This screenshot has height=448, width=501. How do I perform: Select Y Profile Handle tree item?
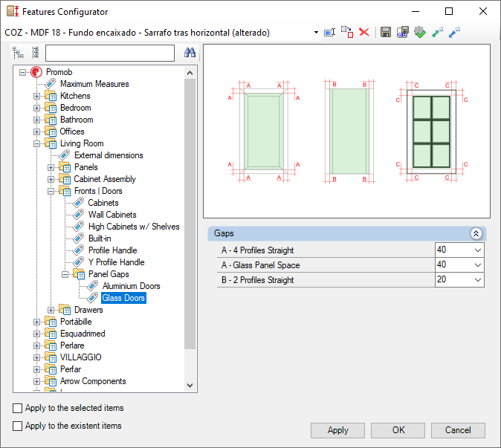click(116, 262)
